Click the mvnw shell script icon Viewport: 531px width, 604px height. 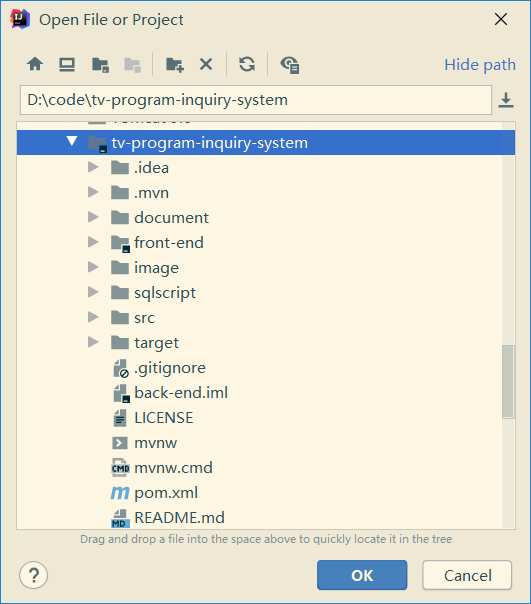[120, 443]
